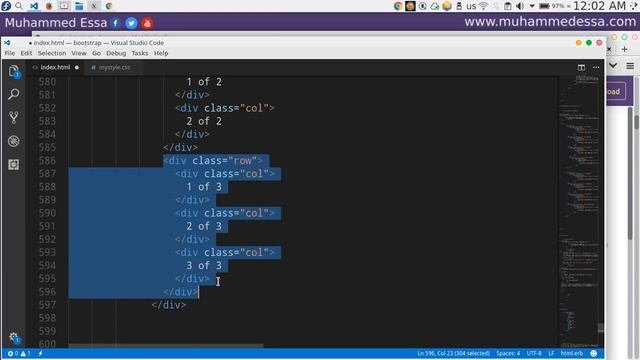Image resolution: width=640 pixels, height=360 pixels.
Task: Click the unsaved dot on index.html tab
Action: click(76, 67)
